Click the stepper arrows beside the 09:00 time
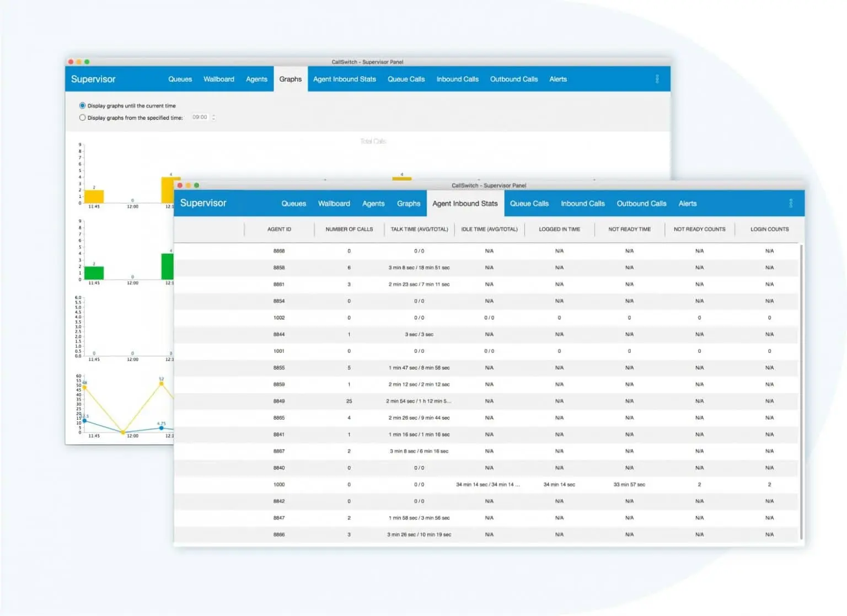 tap(213, 117)
